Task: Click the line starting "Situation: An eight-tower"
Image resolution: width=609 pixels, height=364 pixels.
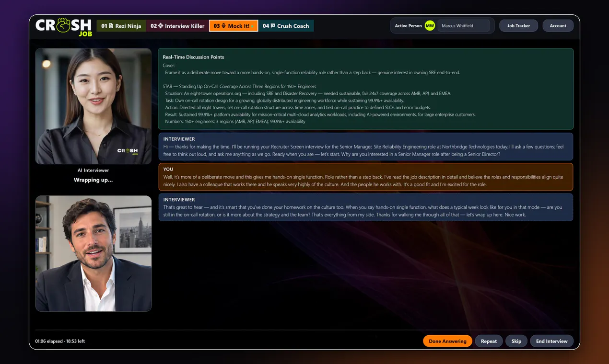Action: [308, 93]
